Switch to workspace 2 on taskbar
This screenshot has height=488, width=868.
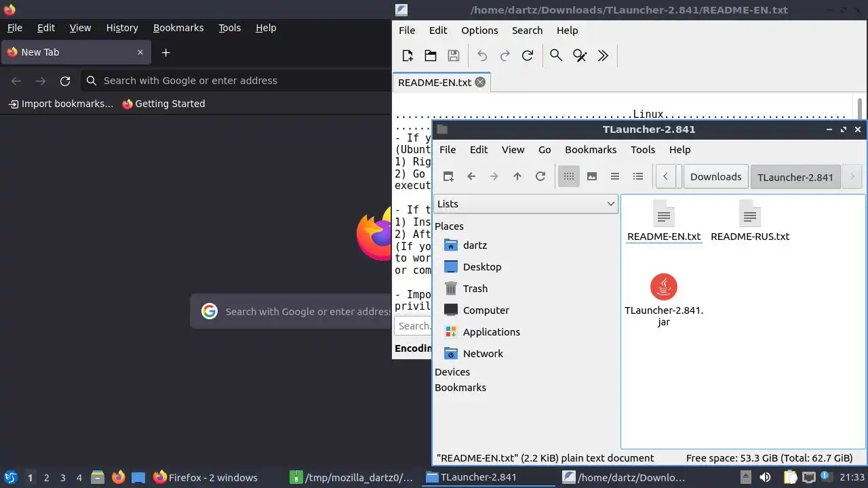(x=46, y=478)
